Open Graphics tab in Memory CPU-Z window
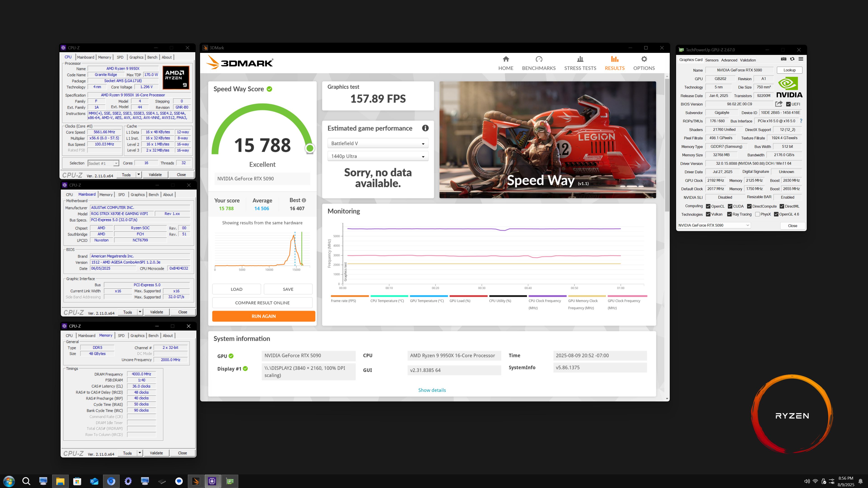Image resolution: width=868 pixels, height=488 pixels. 137,336
